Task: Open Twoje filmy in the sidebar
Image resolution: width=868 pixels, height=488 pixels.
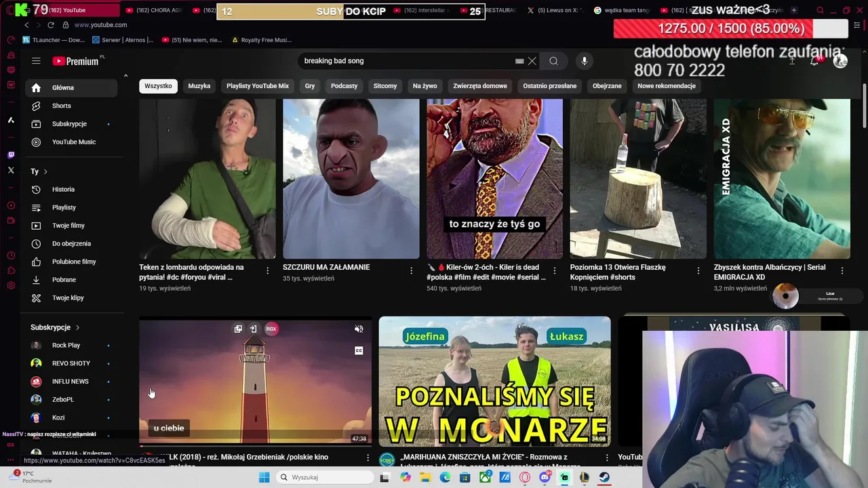Action: (x=71, y=226)
